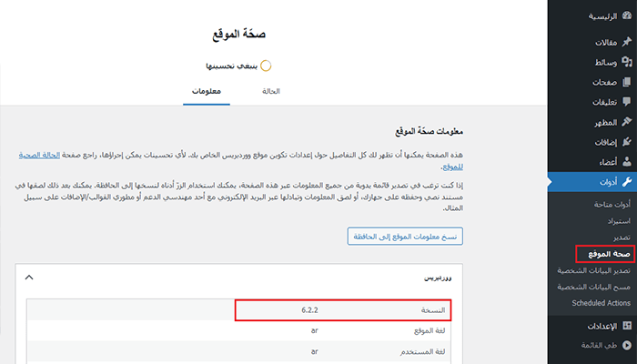Image resolution: width=637 pixels, height=364 pixels.
Task: Open استيراد import submenu item
Action: 619,221
